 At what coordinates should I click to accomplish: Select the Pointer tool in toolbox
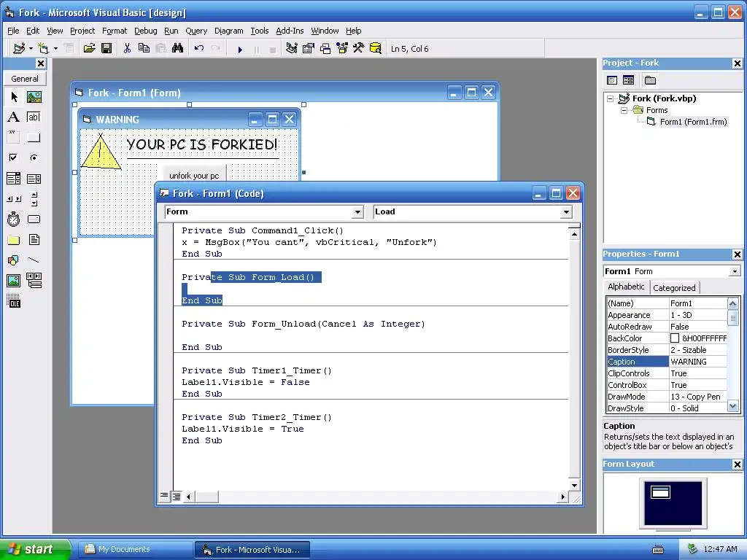click(x=14, y=97)
